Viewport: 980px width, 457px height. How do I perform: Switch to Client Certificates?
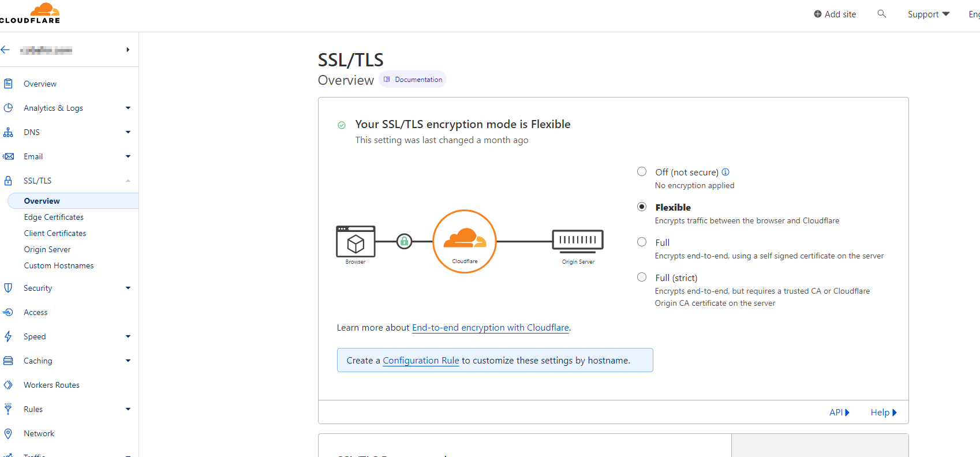(55, 233)
